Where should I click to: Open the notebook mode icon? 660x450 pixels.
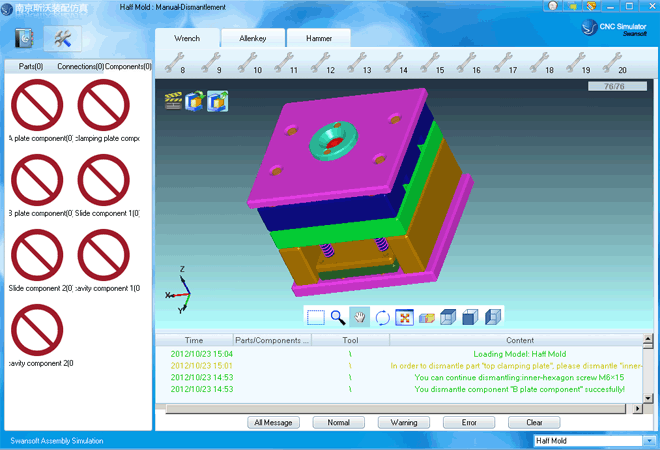pos(26,39)
